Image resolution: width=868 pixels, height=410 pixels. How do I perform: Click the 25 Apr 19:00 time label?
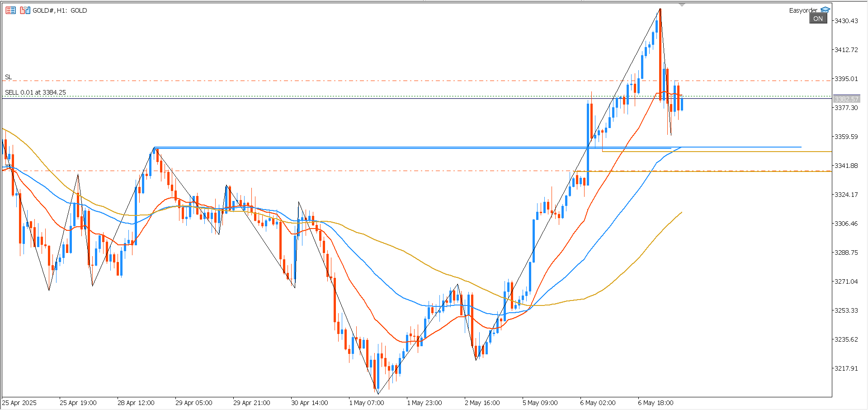(x=78, y=403)
